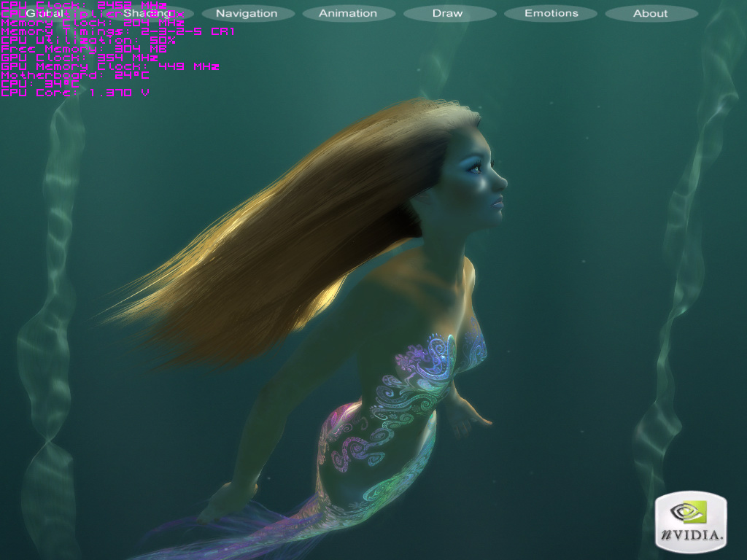Click the 'CPU Utilization: 50%' overlay line
This screenshot has height=560, width=747.
[x=88, y=41]
